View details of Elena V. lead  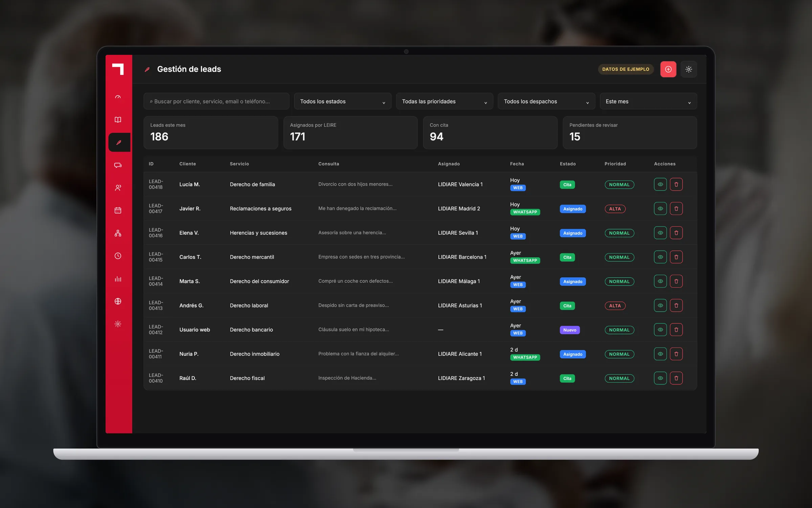[660, 233]
